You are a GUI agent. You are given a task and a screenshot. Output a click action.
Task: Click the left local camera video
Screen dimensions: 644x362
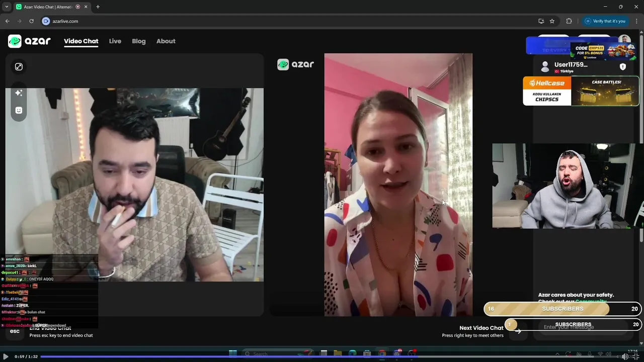(134, 185)
